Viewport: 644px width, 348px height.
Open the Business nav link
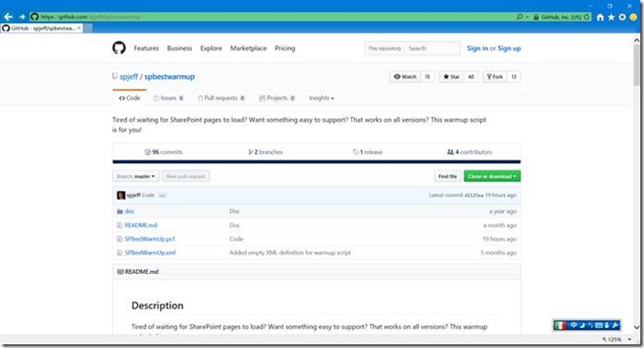click(x=179, y=49)
